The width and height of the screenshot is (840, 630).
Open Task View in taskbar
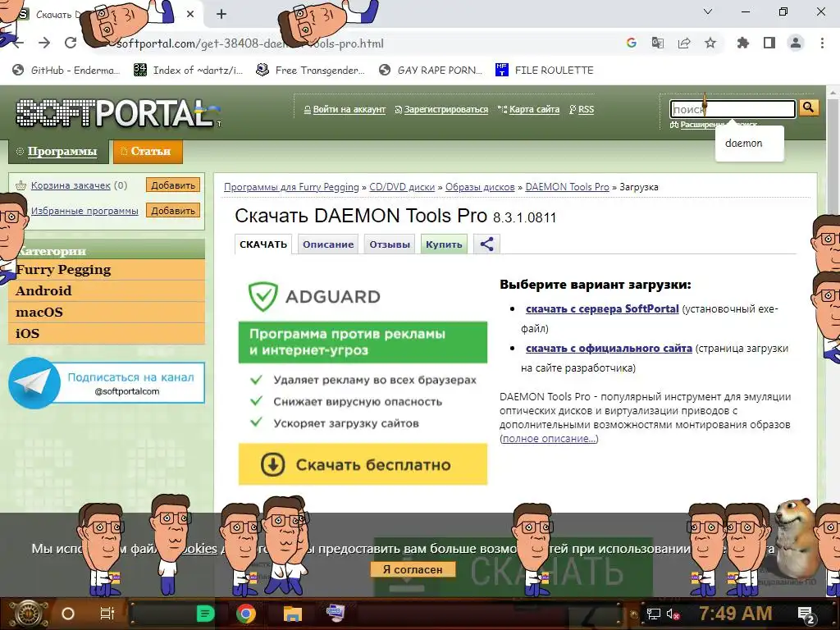coord(107,614)
